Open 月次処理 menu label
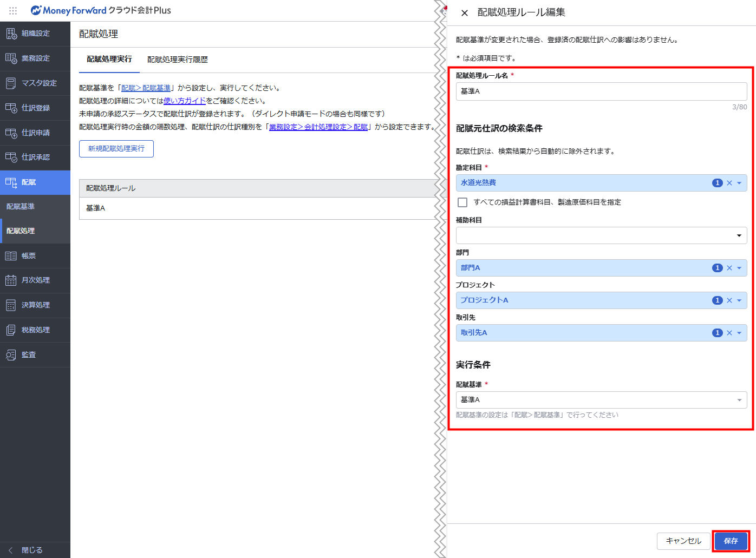Screen dimensions: 756x558 click(36, 280)
